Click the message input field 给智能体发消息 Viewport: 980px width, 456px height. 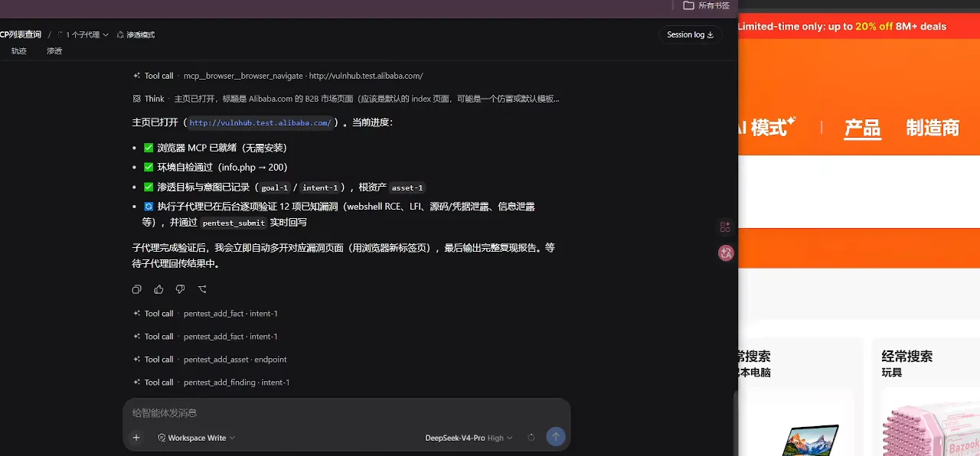coord(346,413)
